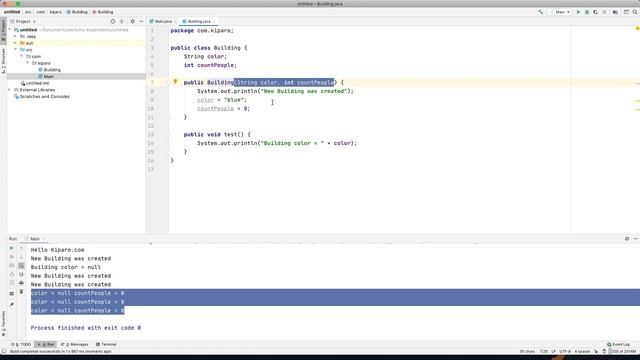The image size is (640, 360).
Task: Open the Terminal tool window tab
Action: click(106, 344)
